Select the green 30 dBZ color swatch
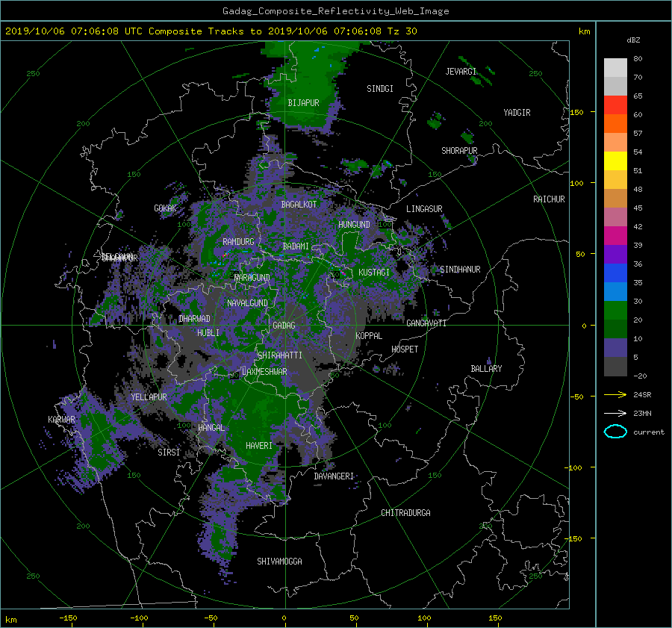The image size is (672, 628). (615, 310)
